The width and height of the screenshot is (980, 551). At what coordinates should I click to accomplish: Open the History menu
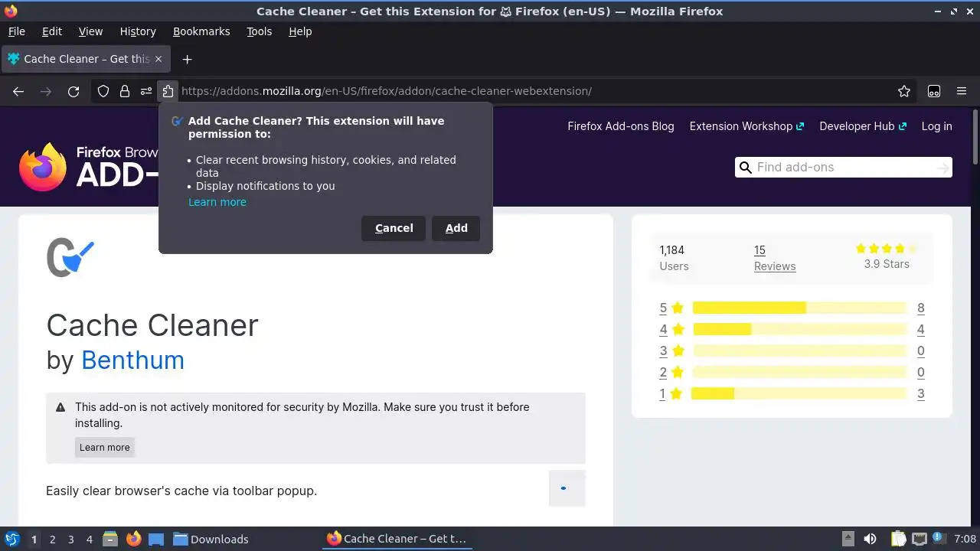tap(138, 31)
